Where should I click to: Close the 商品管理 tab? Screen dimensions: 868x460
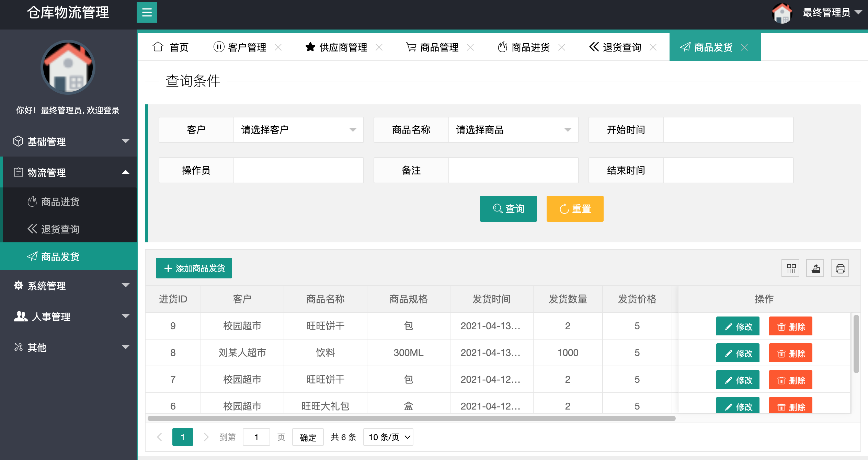coord(470,47)
